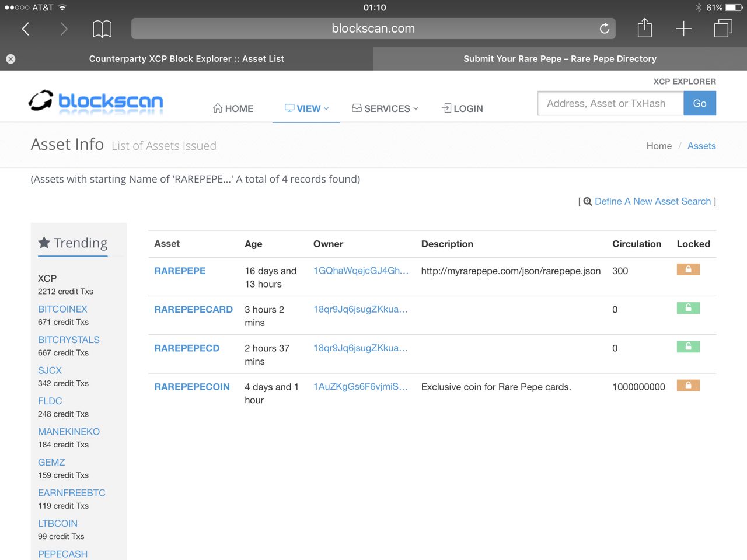This screenshot has height=560, width=747.
Task: Go to the HOME menu item
Action: [233, 108]
